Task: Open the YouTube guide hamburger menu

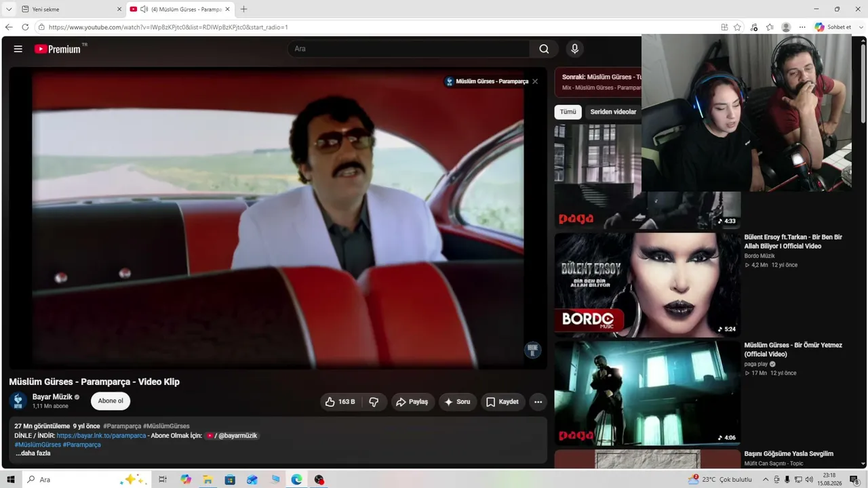Action: tap(18, 49)
